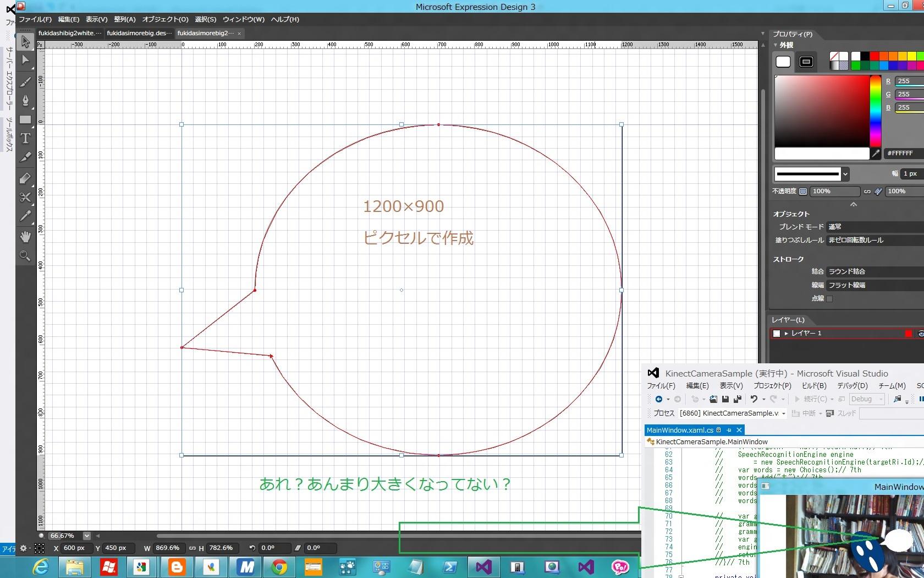Image resolution: width=924 pixels, height=578 pixels.
Task: Open the zoom level 66.67% dropdown
Action: point(86,536)
